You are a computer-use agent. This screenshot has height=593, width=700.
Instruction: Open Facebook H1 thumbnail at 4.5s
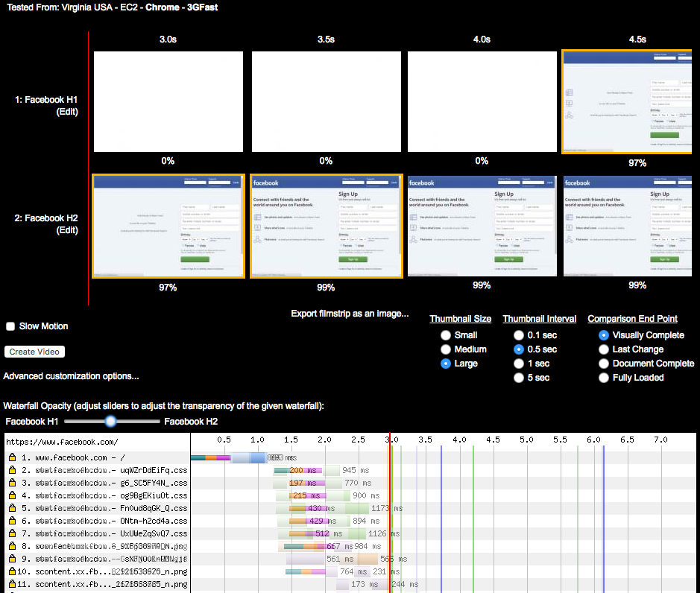pyautogui.click(x=628, y=101)
